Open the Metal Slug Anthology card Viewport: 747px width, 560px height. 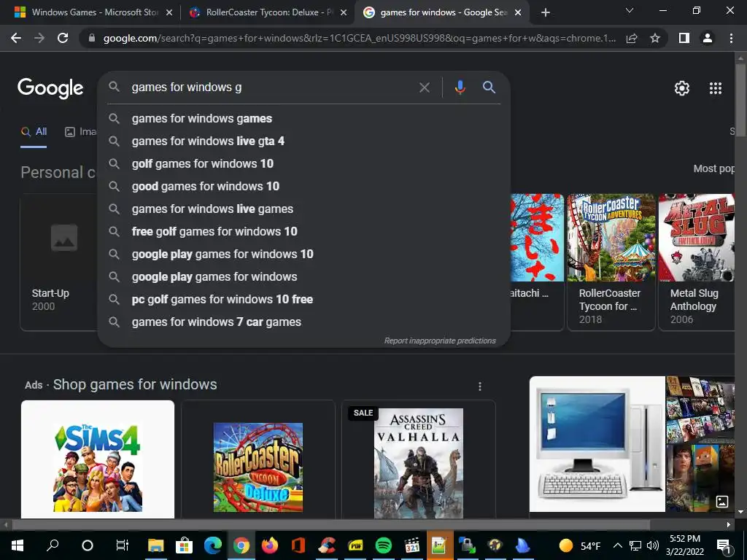[x=697, y=262]
